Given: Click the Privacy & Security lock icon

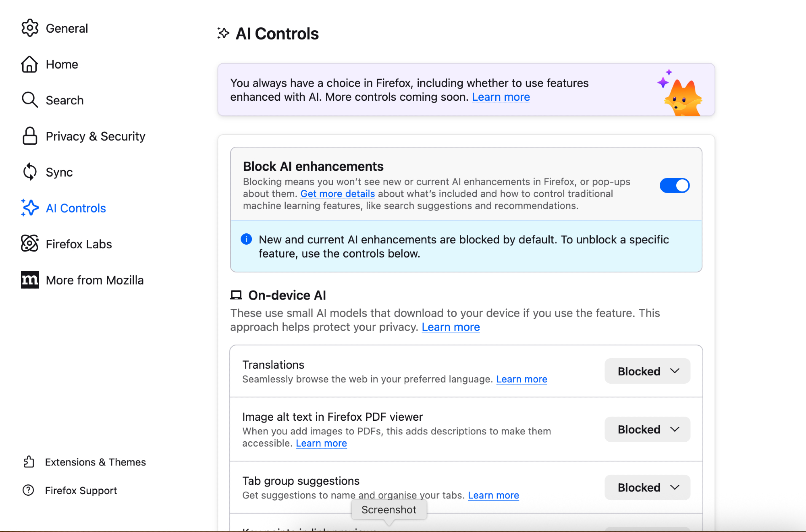Looking at the screenshot, I should (x=30, y=136).
